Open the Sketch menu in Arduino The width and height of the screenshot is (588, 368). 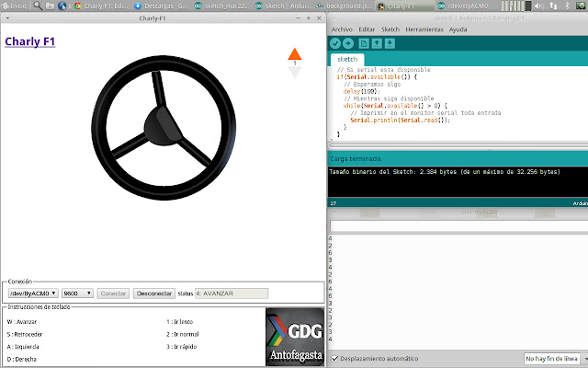390,29
